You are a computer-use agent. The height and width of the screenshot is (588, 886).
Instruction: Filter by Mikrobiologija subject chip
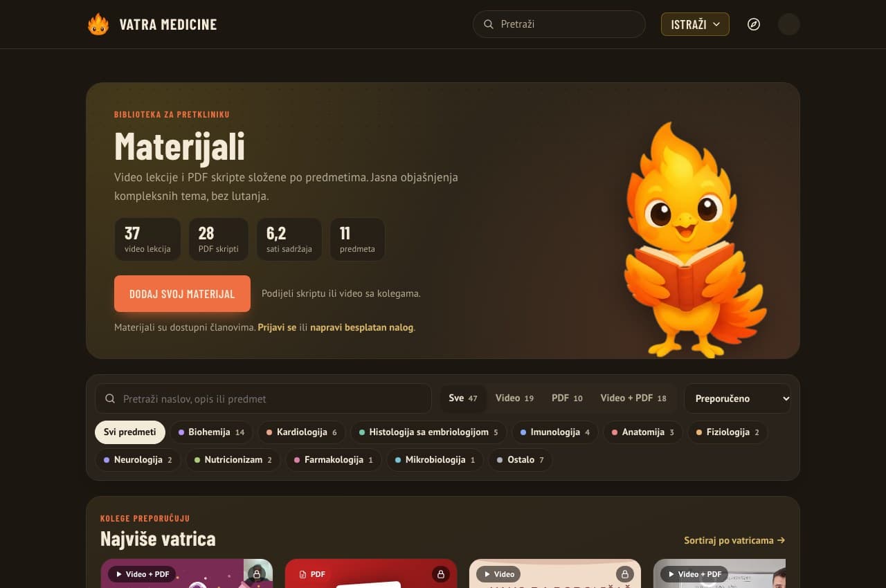click(435, 459)
